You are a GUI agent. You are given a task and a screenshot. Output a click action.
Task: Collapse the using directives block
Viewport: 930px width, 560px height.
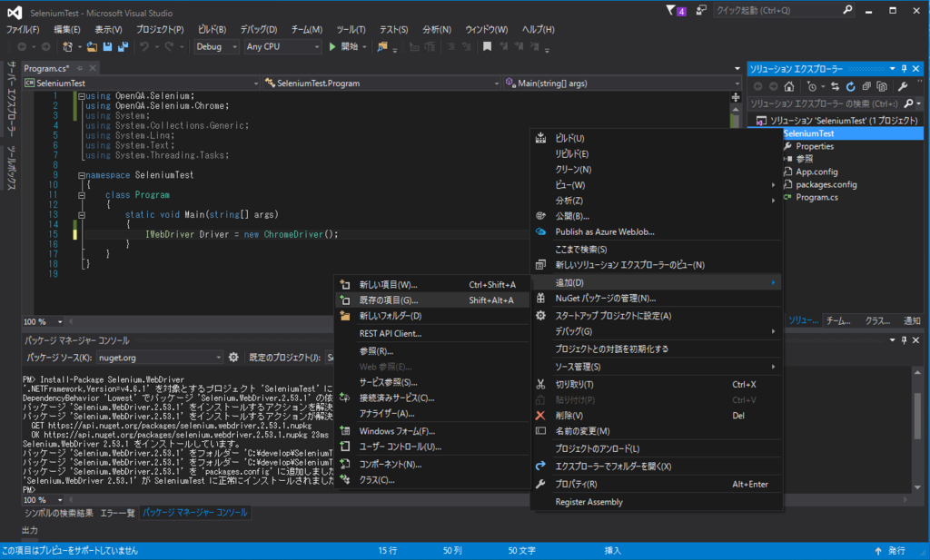coord(82,96)
